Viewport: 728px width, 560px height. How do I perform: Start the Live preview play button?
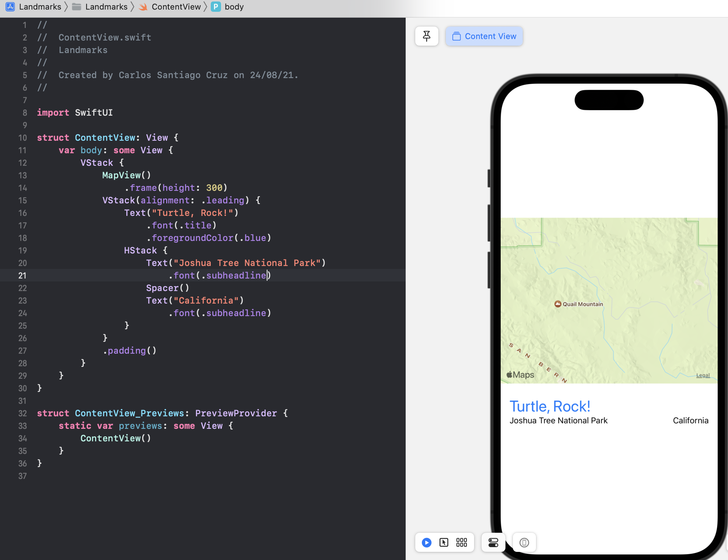426,542
